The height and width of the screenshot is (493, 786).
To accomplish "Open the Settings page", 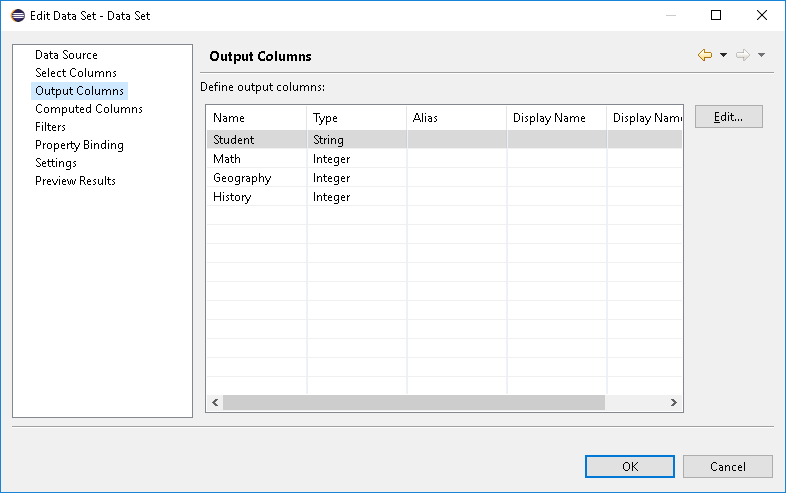I will 56,163.
